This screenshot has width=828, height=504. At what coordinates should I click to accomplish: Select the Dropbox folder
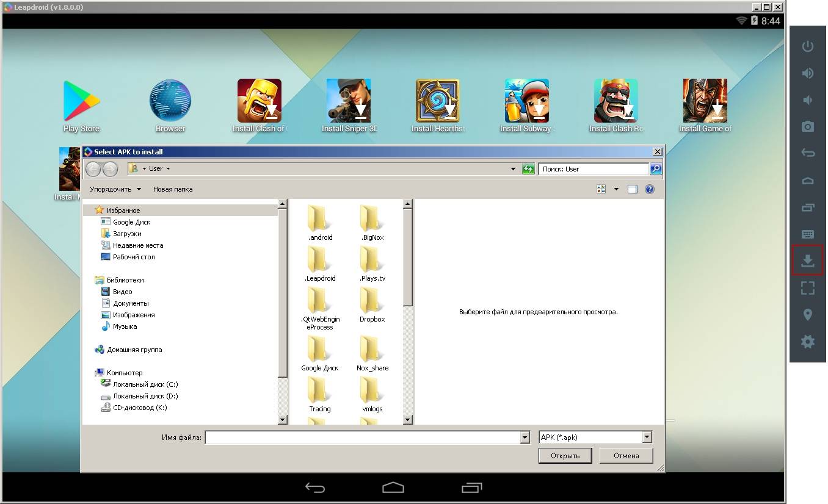tap(372, 304)
